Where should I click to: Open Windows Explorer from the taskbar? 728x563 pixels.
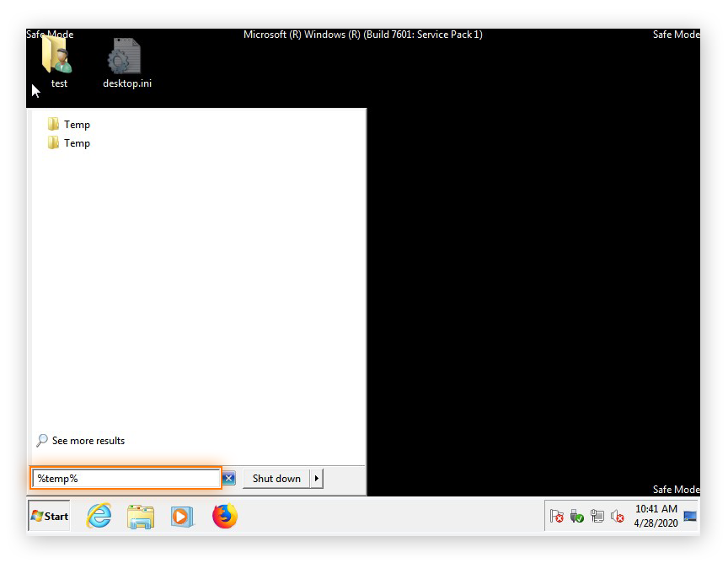tap(141, 516)
